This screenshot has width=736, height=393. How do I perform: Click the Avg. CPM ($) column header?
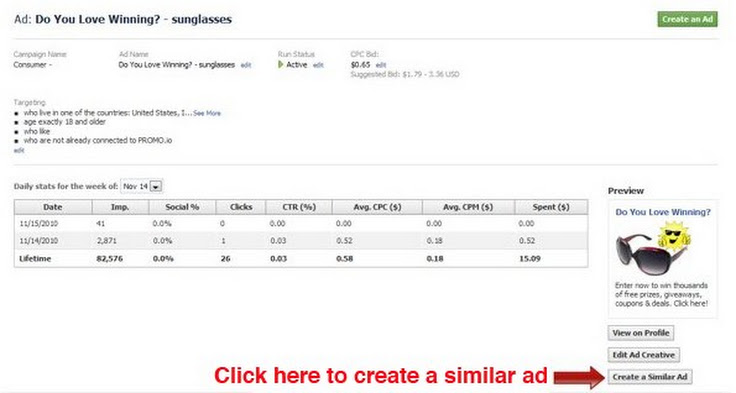(468, 207)
